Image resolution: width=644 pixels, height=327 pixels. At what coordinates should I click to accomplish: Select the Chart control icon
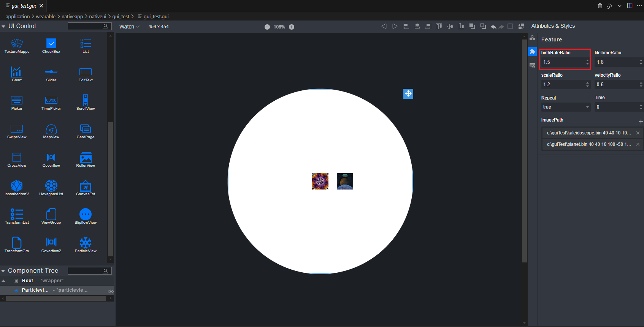17,73
